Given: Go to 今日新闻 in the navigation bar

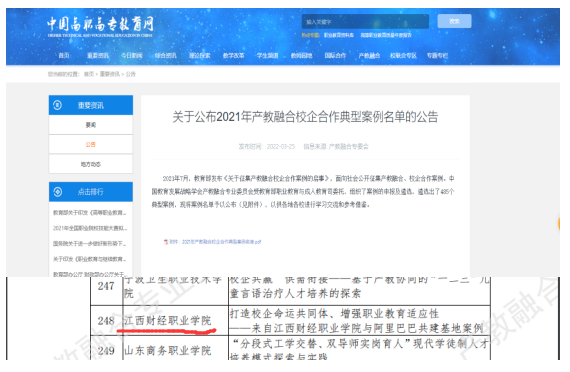Looking at the screenshot, I should (x=132, y=55).
